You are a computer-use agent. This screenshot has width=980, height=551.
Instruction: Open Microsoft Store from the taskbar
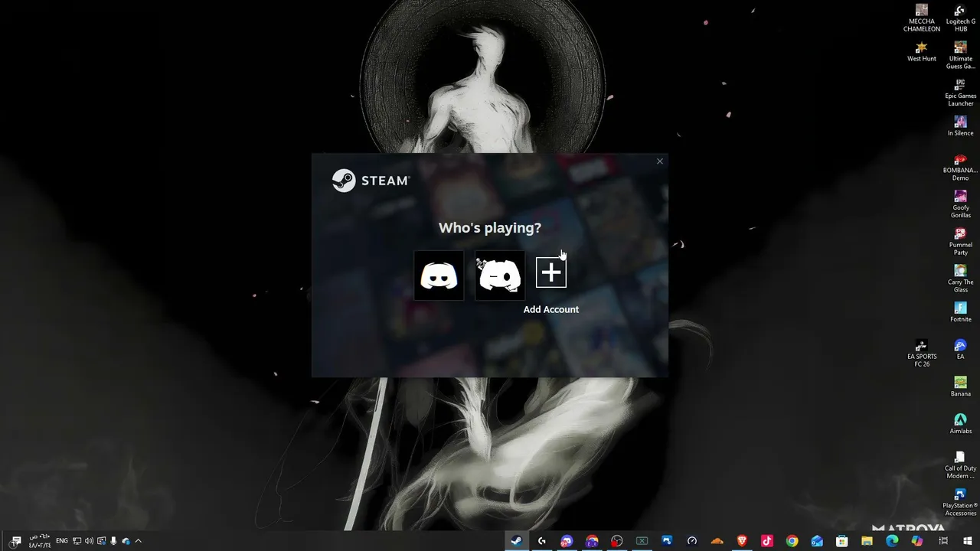[842, 541]
